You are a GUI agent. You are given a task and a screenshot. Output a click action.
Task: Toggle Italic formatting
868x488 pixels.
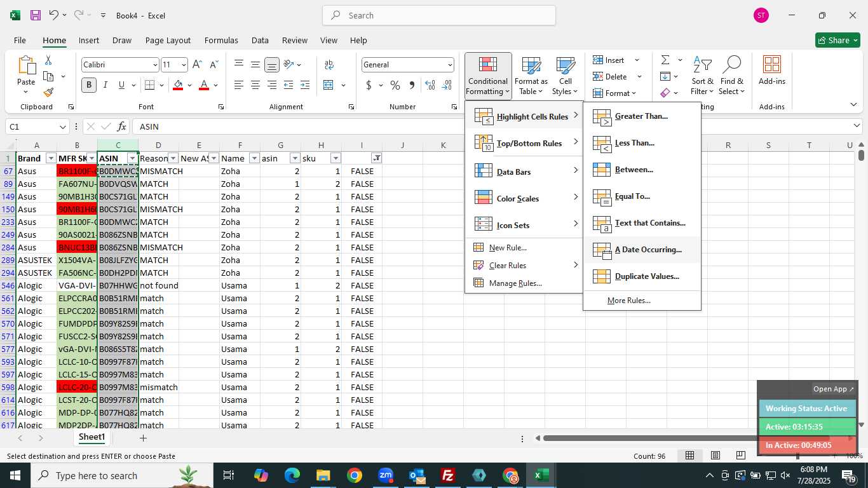coord(105,85)
